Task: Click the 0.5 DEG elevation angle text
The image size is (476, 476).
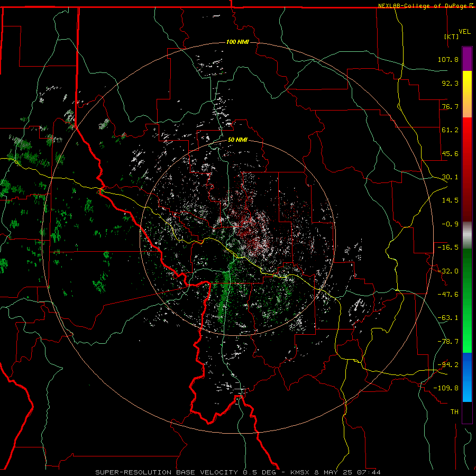Action: [x=259, y=472]
